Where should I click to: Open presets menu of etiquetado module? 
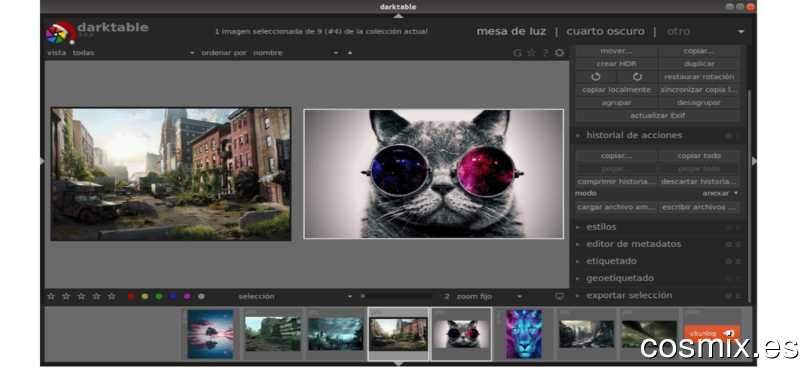tap(738, 262)
